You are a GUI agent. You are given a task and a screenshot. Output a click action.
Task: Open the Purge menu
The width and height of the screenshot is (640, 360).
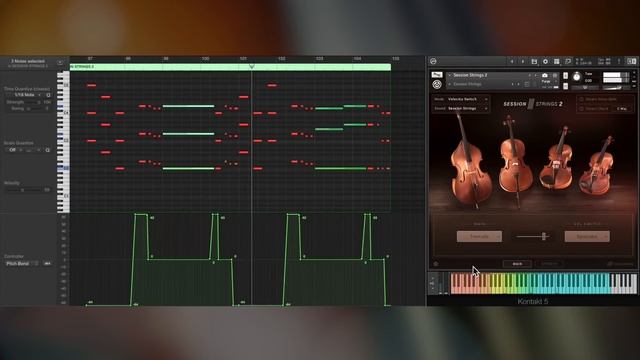[x=546, y=82]
